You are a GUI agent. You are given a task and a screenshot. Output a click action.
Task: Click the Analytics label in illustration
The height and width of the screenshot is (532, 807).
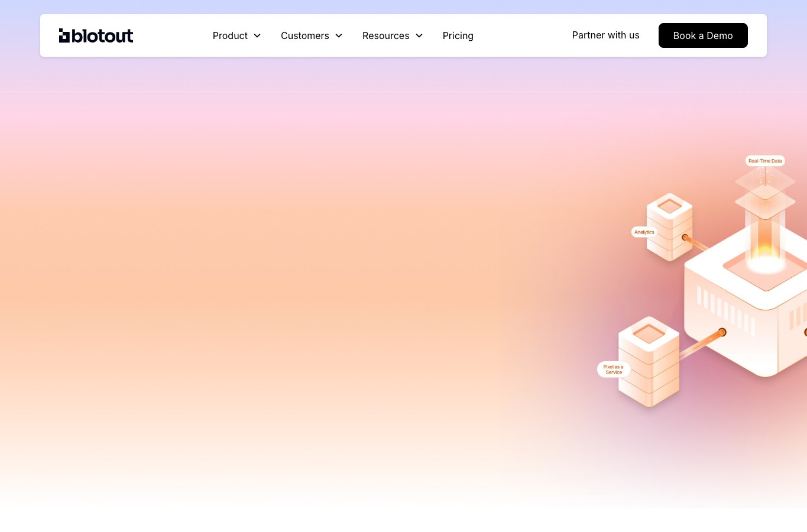644,232
